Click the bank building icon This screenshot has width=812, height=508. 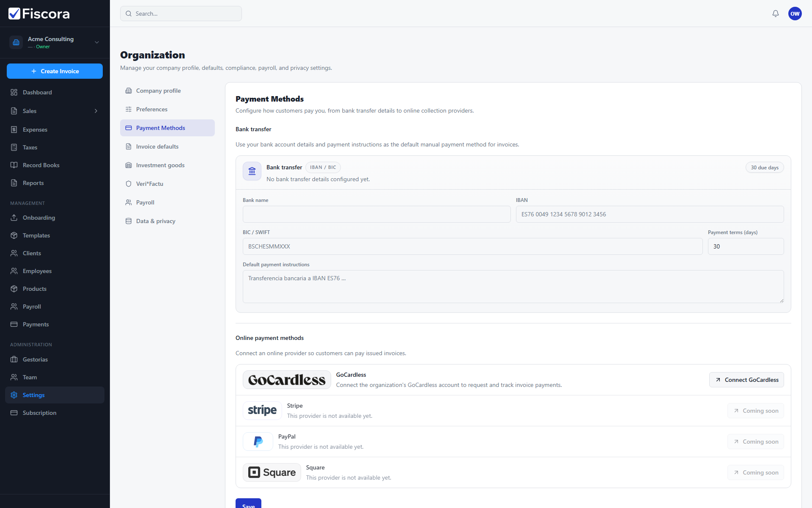[x=252, y=171]
